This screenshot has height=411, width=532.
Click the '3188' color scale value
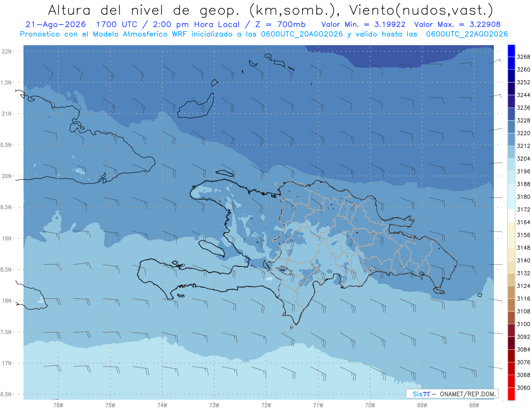click(x=524, y=184)
